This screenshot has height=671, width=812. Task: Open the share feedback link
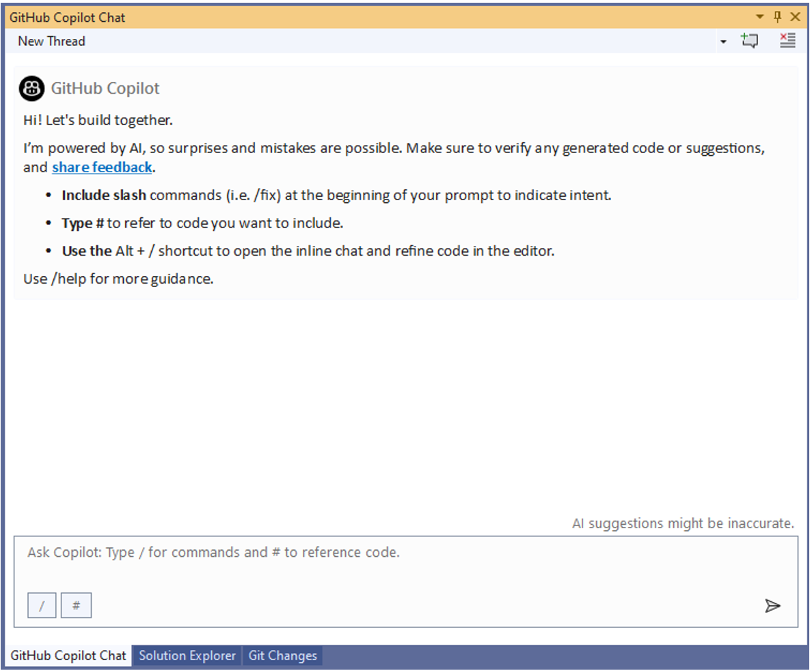102,167
